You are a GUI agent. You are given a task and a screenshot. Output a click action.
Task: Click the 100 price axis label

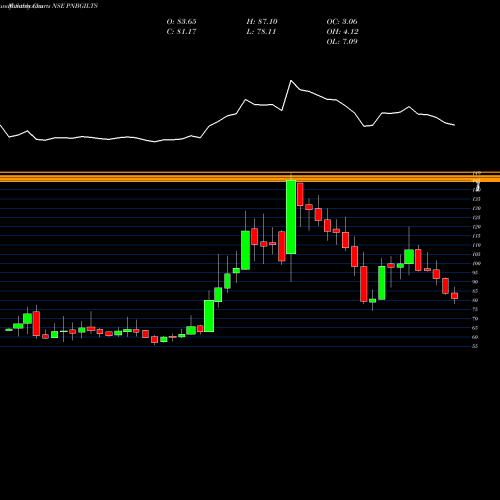[x=476, y=263]
